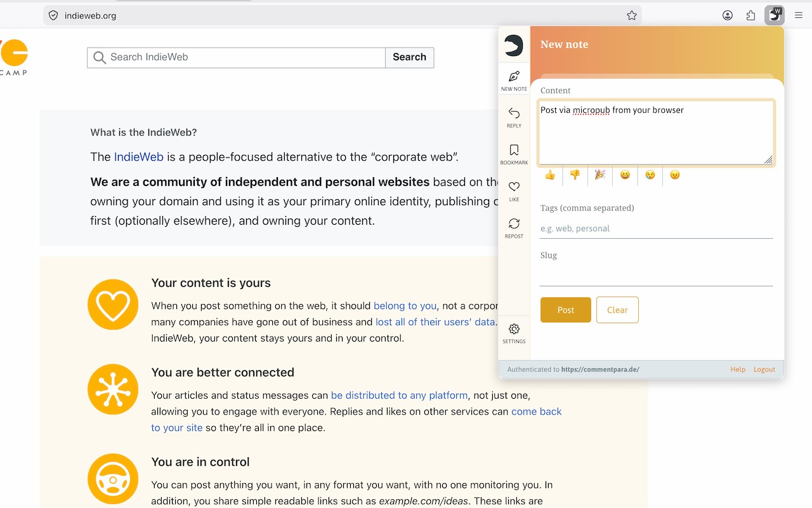Insert the angry face emoji
This screenshot has width=812, height=508.
click(675, 175)
